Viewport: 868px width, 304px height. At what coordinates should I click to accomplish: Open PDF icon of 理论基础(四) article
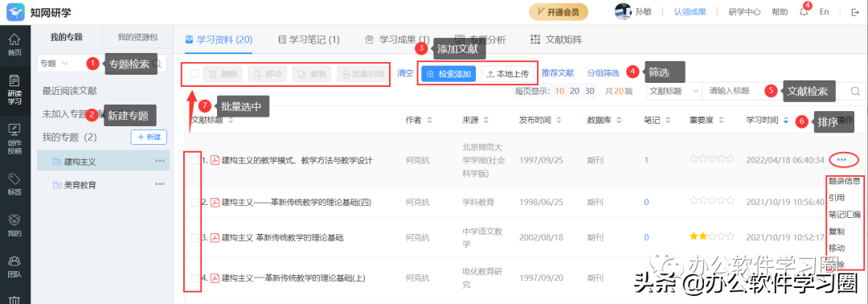(x=215, y=202)
